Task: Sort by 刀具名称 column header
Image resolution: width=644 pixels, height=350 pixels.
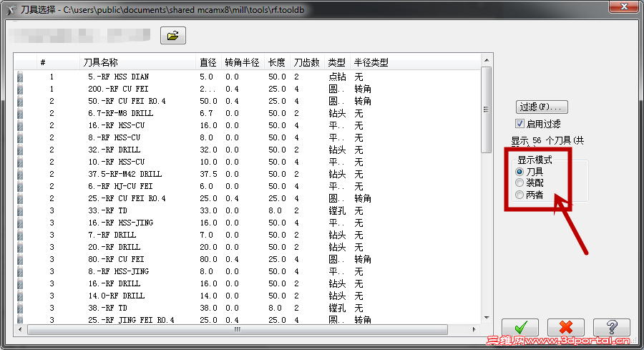Action: click(137, 62)
